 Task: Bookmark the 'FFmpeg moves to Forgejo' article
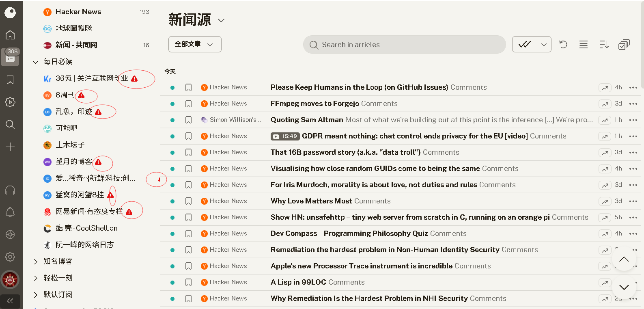(x=188, y=104)
